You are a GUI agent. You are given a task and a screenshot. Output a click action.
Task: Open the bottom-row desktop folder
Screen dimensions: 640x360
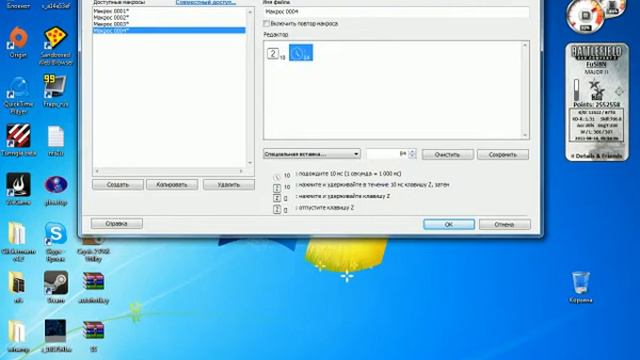point(18,336)
